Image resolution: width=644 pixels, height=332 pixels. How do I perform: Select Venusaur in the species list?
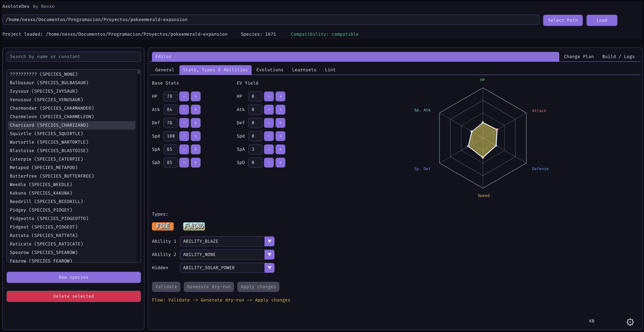(x=72, y=100)
